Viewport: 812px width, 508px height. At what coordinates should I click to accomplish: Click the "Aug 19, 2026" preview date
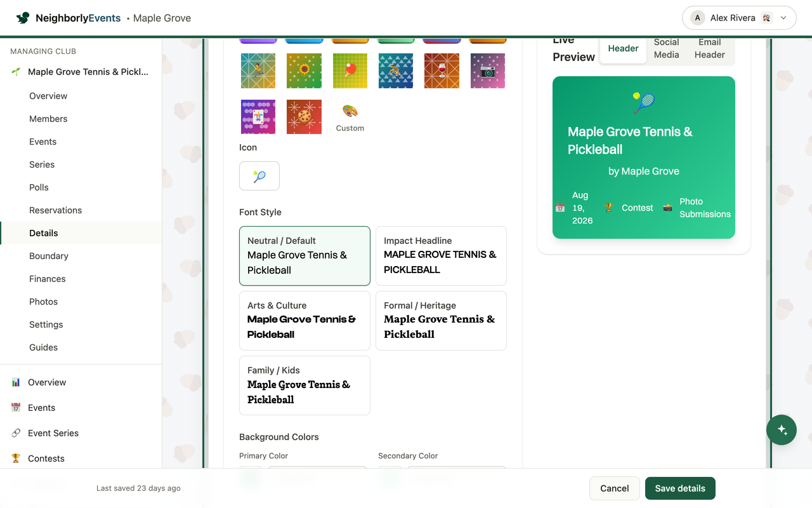click(x=582, y=208)
